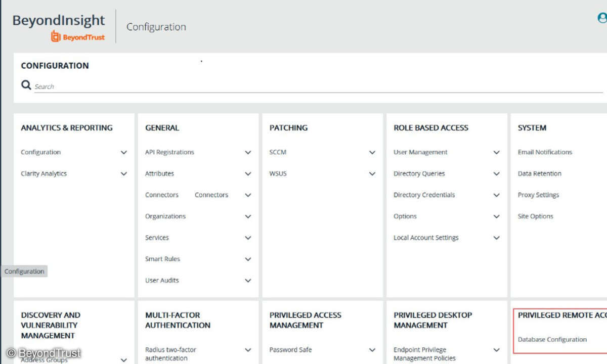Expand the Services chevron
The width and height of the screenshot is (607, 364).
point(248,238)
